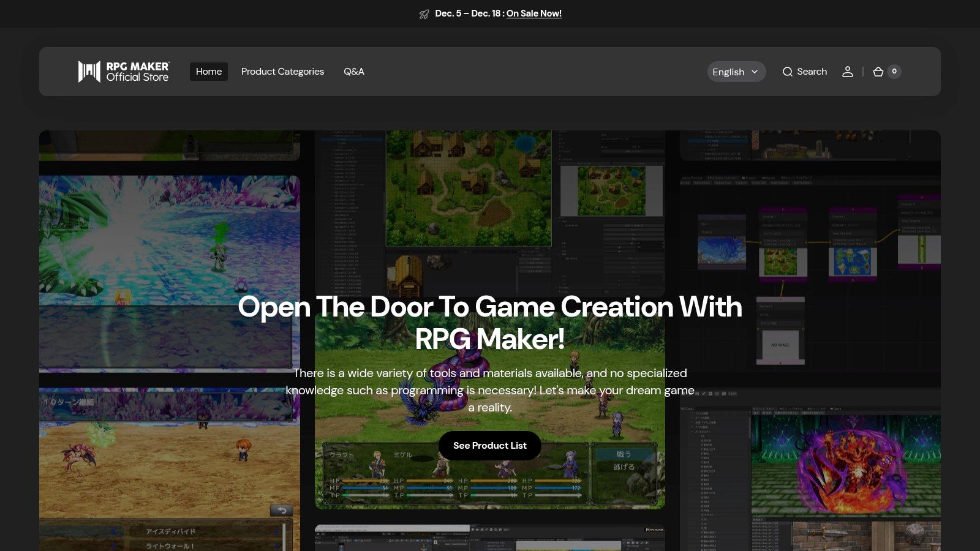Expand the English language dropdown
The height and width of the screenshot is (551, 980).
[x=736, y=72]
